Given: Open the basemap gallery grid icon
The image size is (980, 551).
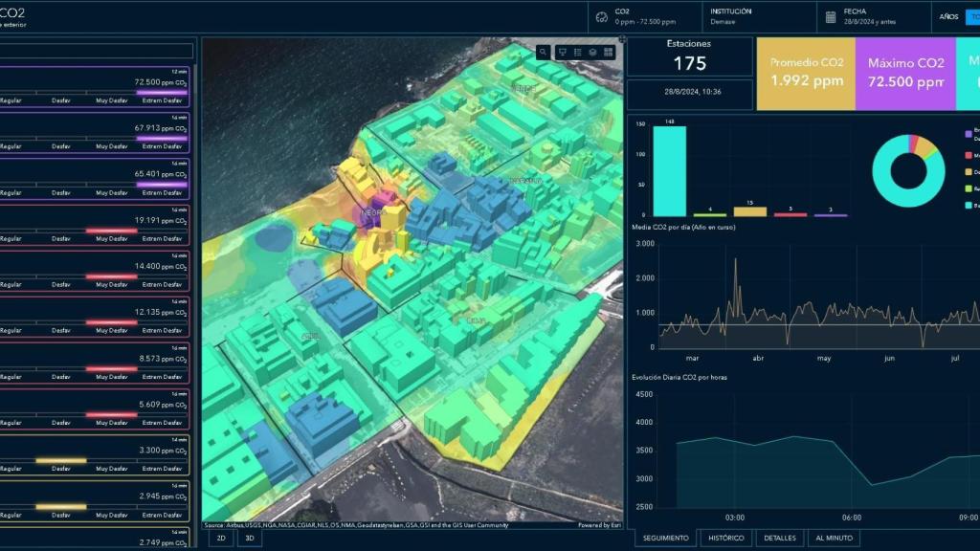Looking at the screenshot, I should point(608,51).
